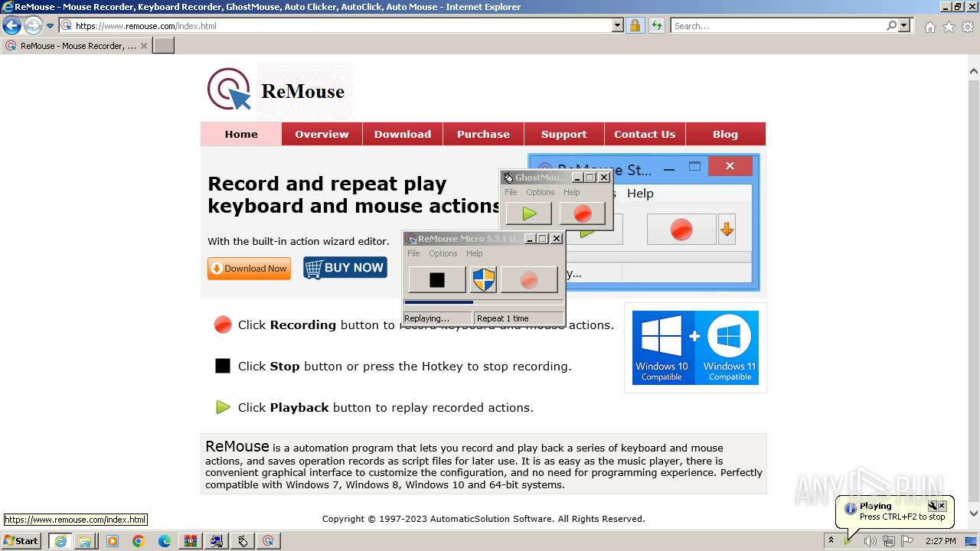This screenshot has width=980, height=551.
Task: Click the Help menu in the ReMouse Standard screenshot
Action: click(640, 194)
